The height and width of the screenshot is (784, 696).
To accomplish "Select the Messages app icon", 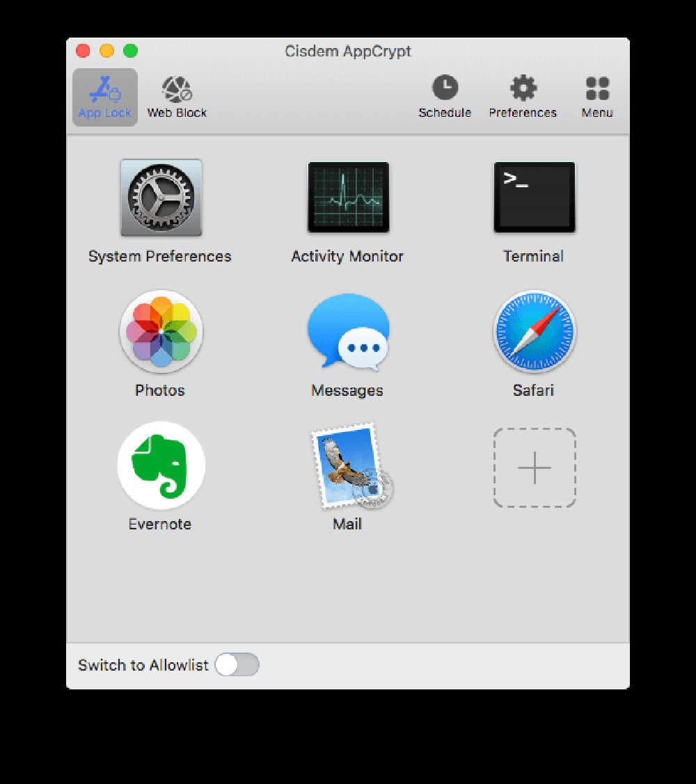I will click(348, 332).
